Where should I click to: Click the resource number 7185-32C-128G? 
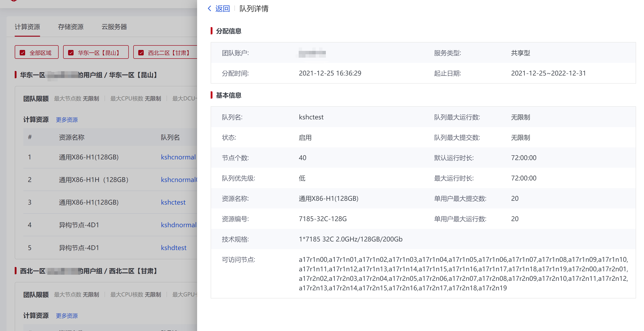point(323,219)
